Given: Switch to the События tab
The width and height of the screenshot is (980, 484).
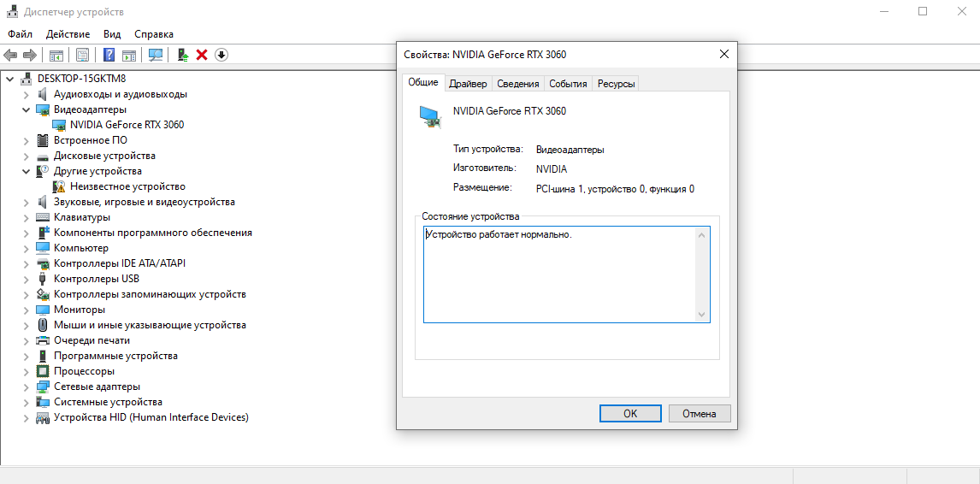Looking at the screenshot, I should pyautogui.click(x=568, y=84).
